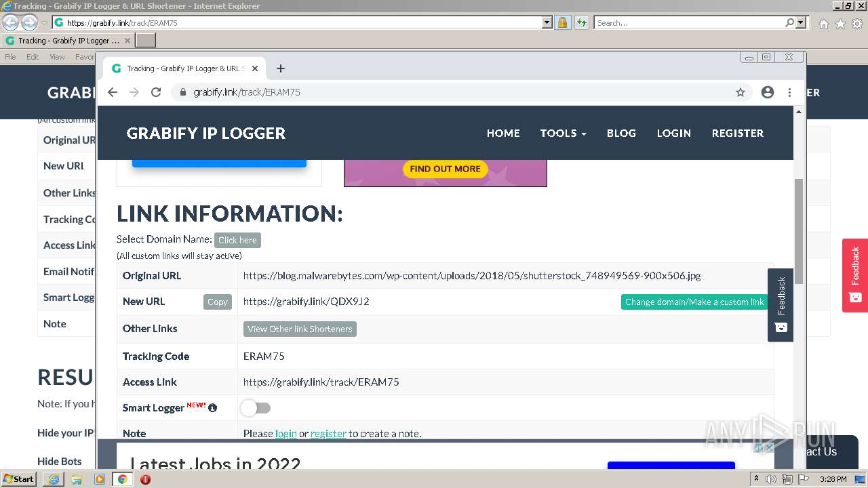Click IE security lock icon
This screenshot has height=488, width=868.
tap(562, 22)
